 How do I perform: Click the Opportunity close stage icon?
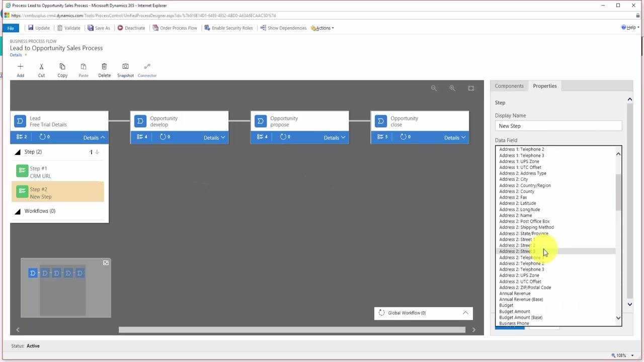pyautogui.click(x=380, y=121)
